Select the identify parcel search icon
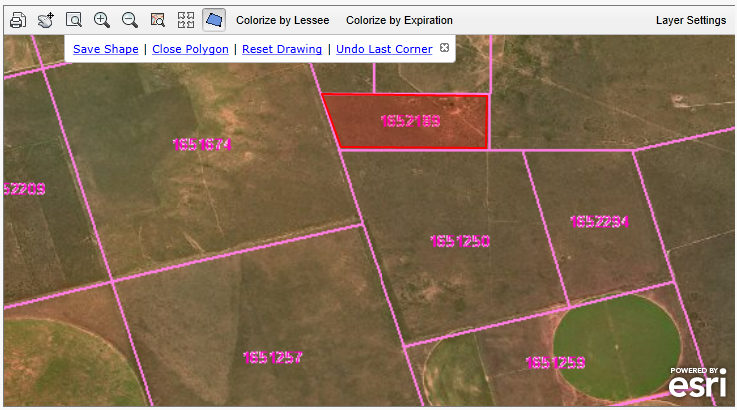737x410 pixels. 157,20
